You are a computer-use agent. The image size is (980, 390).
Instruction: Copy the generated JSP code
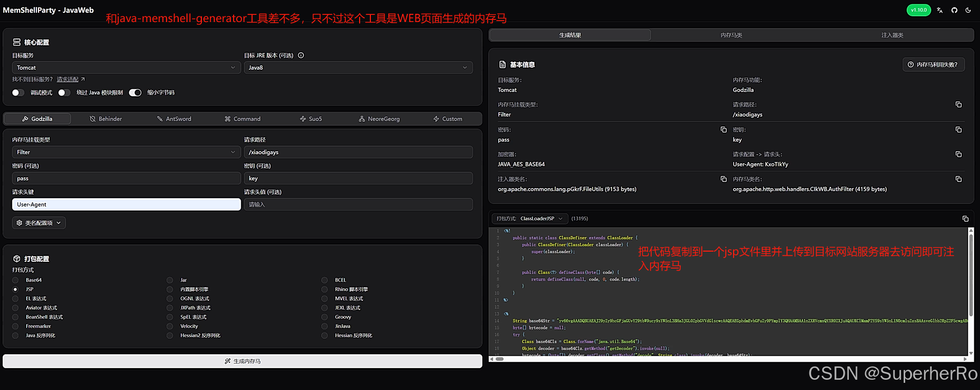[966, 219]
